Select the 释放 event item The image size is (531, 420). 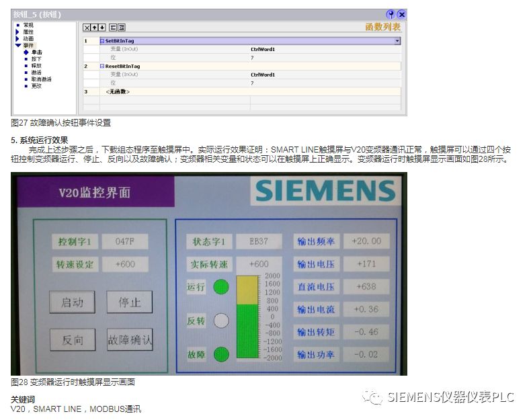coord(36,66)
